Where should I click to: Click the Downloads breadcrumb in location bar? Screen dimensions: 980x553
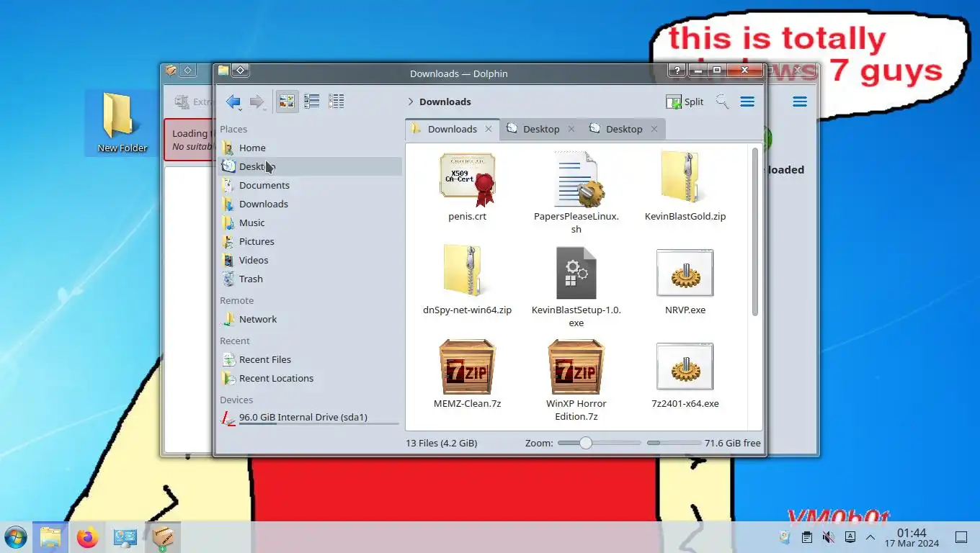[445, 102]
